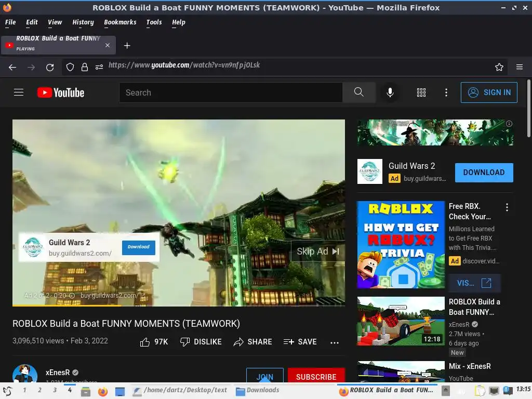Open the xEnesR channel avatar

[25, 374]
